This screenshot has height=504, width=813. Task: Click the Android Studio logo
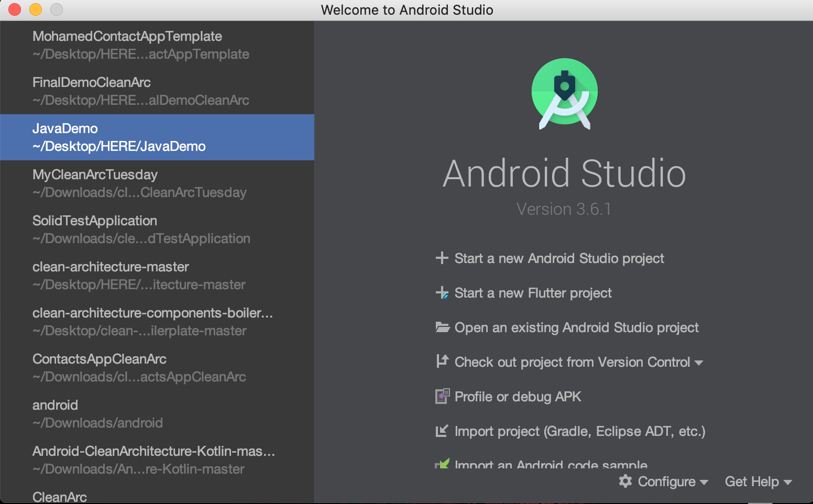point(564,93)
